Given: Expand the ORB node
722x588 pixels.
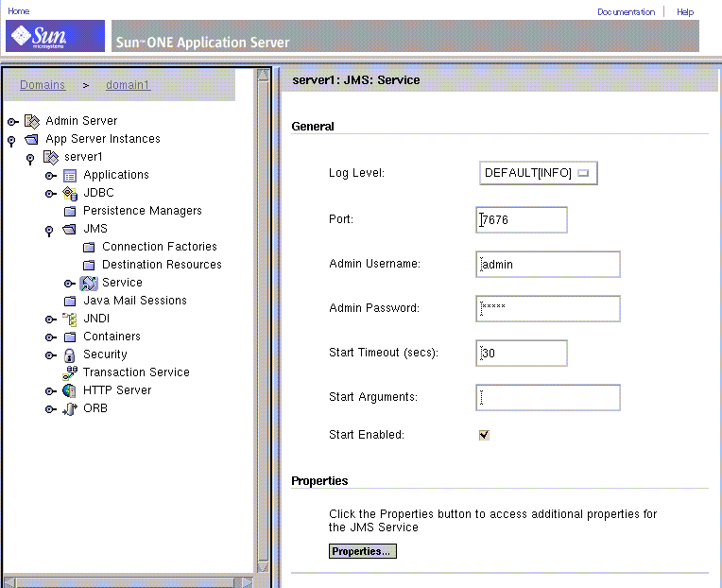Looking at the screenshot, I should (x=51, y=409).
